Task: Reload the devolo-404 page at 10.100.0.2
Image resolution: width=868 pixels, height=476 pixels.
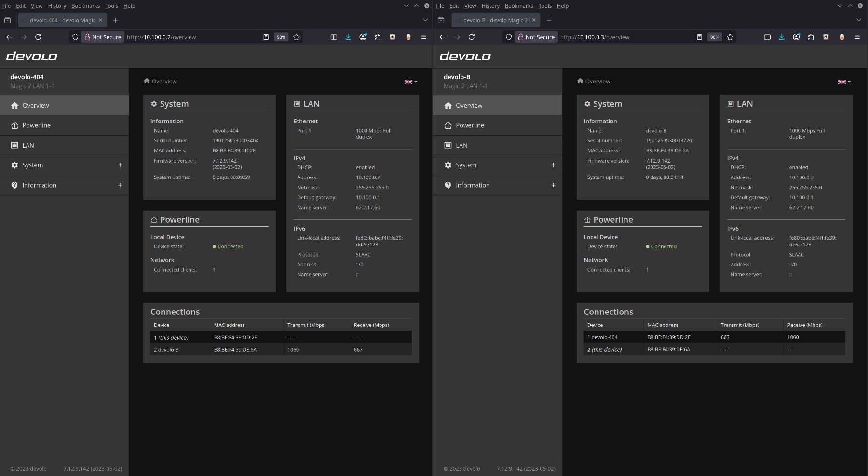Action: 38,37
